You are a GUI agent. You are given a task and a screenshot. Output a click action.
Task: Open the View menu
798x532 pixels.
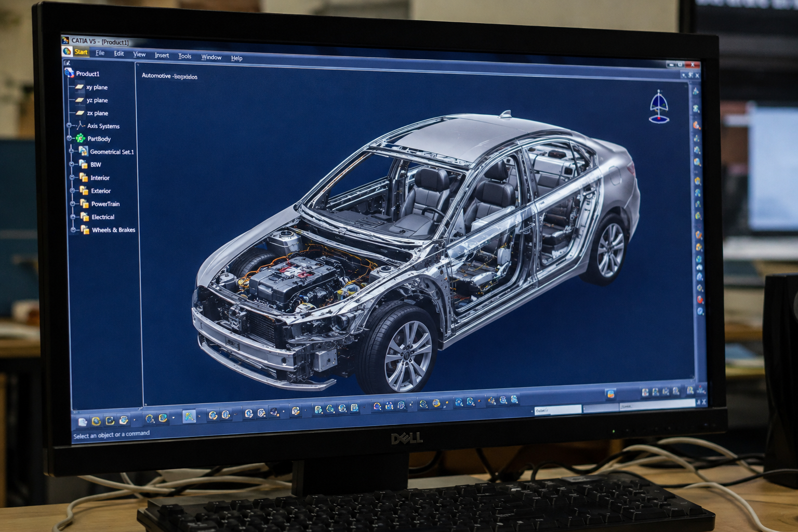[x=139, y=54]
